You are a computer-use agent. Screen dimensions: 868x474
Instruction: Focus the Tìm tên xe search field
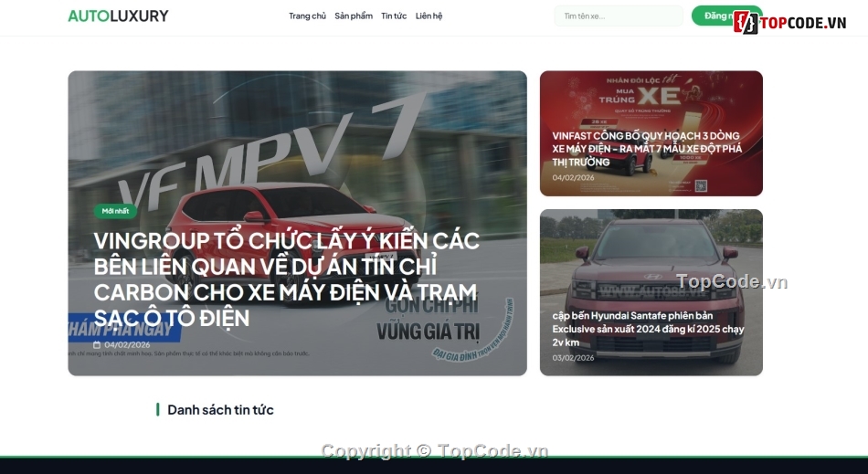619,16
